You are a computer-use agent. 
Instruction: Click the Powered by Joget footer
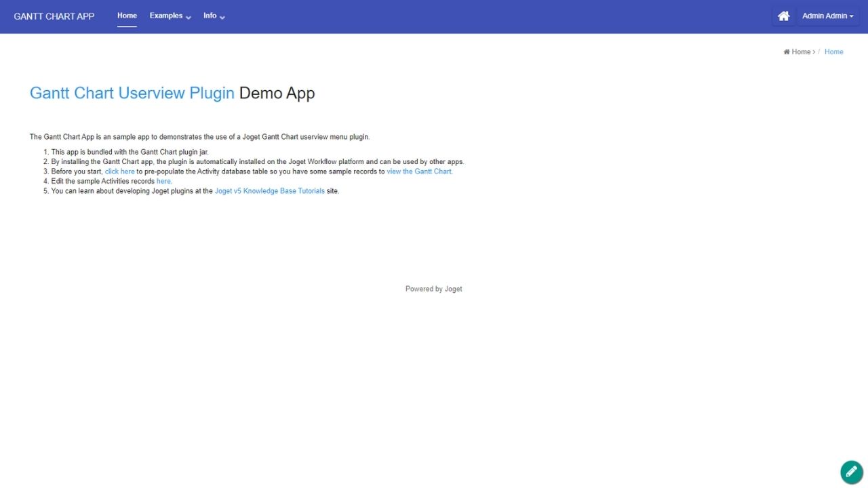(x=434, y=289)
